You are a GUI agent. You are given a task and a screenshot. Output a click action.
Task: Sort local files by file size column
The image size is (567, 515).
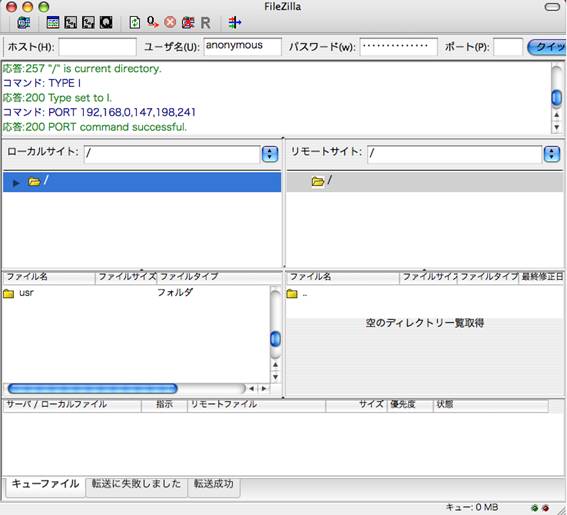[126, 277]
